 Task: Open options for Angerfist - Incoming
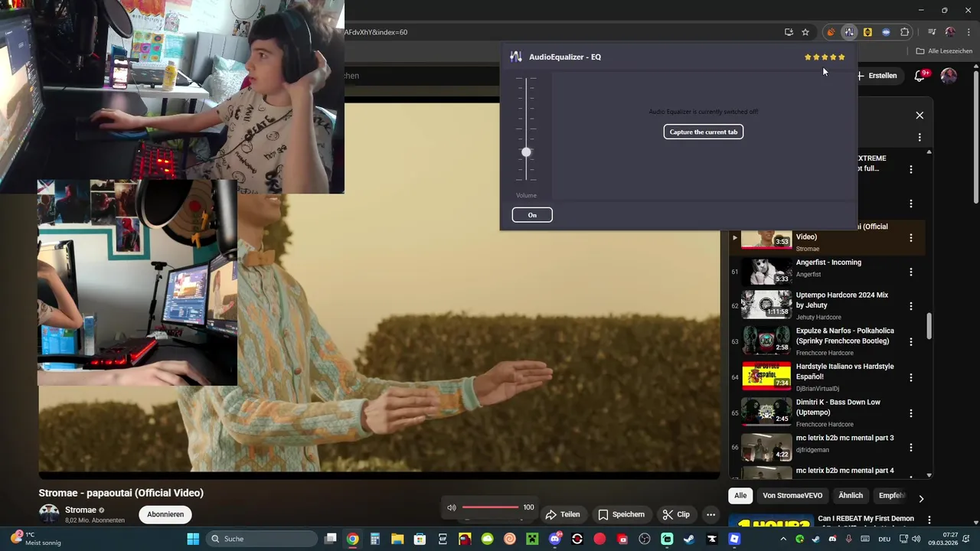click(911, 272)
